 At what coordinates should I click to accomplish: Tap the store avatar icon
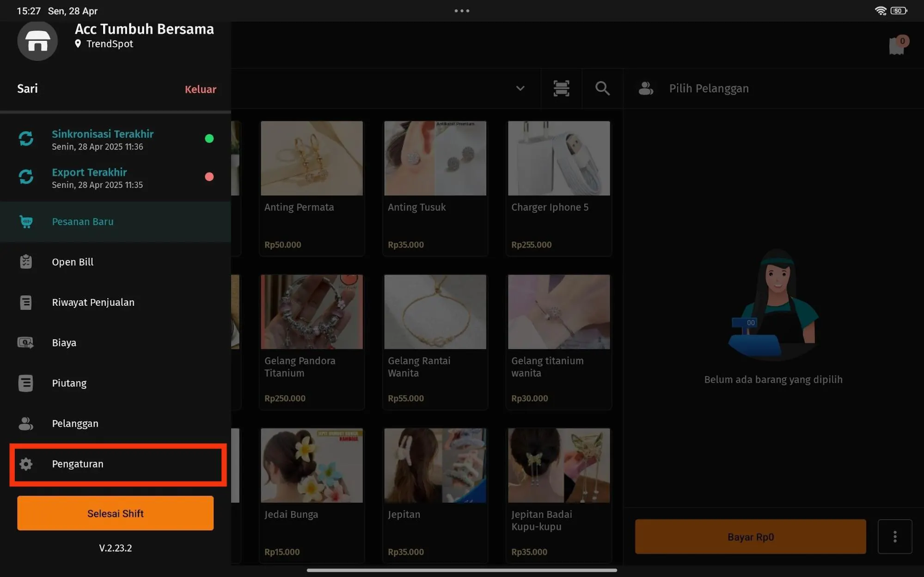coord(37,41)
